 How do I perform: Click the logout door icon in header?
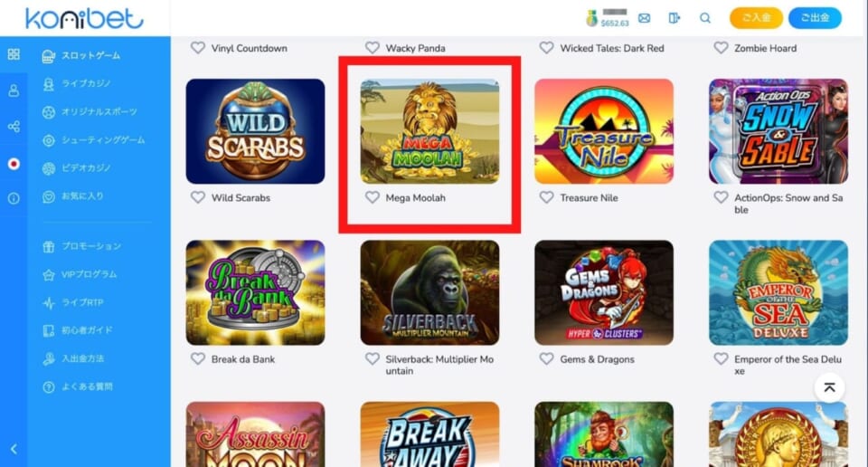pos(675,18)
